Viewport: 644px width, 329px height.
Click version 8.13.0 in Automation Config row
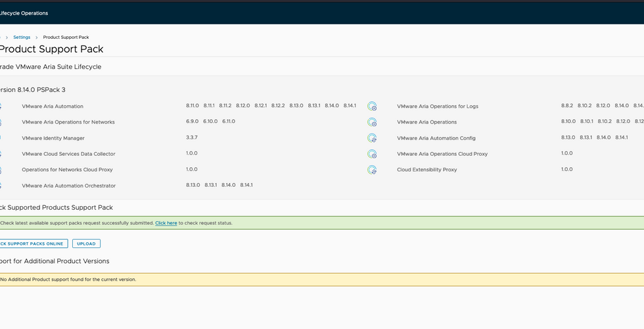(x=568, y=138)
